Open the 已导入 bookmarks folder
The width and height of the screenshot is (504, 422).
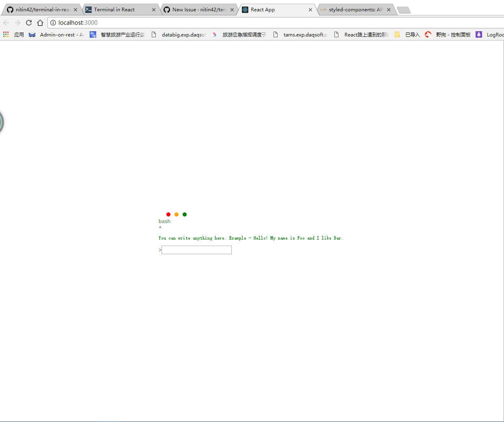[x=407, y=35]
